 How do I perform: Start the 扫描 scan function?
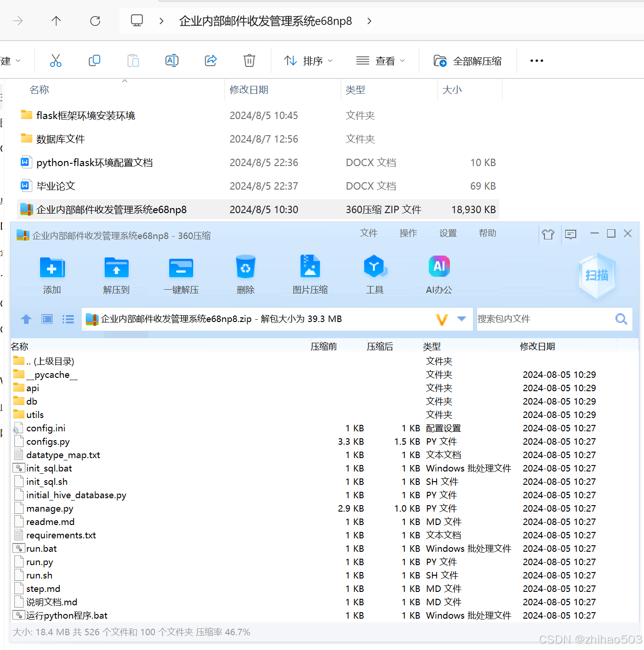point(597,276)
